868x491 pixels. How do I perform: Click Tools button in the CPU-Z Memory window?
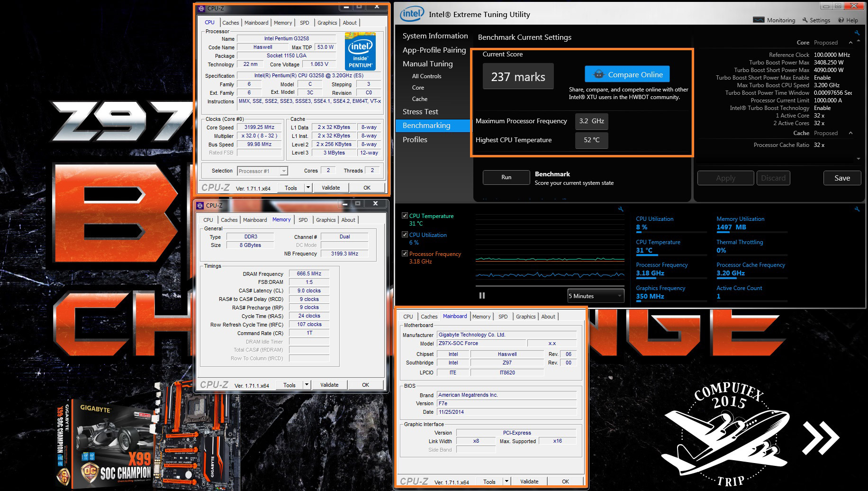click(289, 385)
